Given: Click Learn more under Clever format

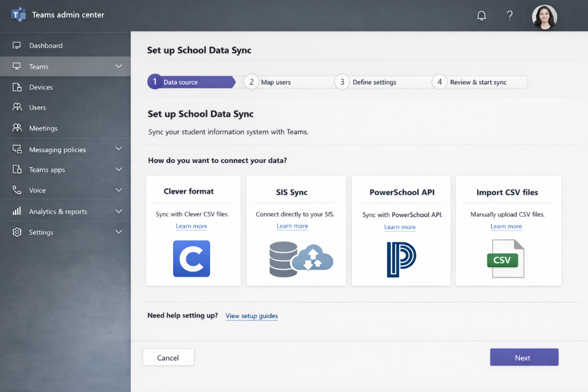Looking at the screenshot, I should tap(192, 226).
